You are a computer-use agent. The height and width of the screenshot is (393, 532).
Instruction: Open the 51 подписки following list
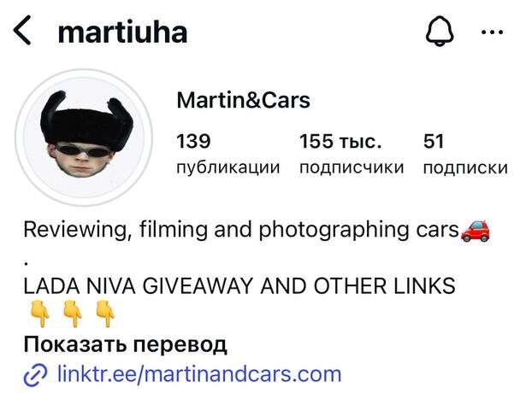click(x=465, y=154)
